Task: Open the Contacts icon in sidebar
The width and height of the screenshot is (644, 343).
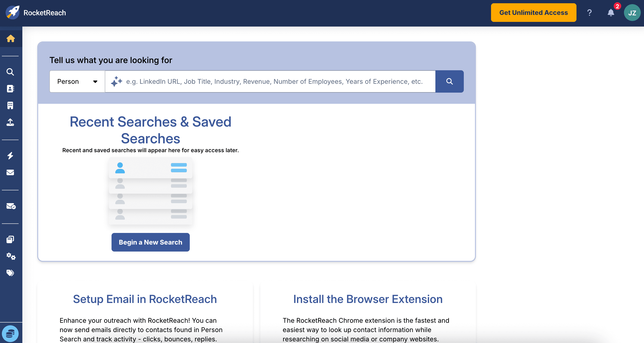Action: pyautogui.click(x=10, y=89)
